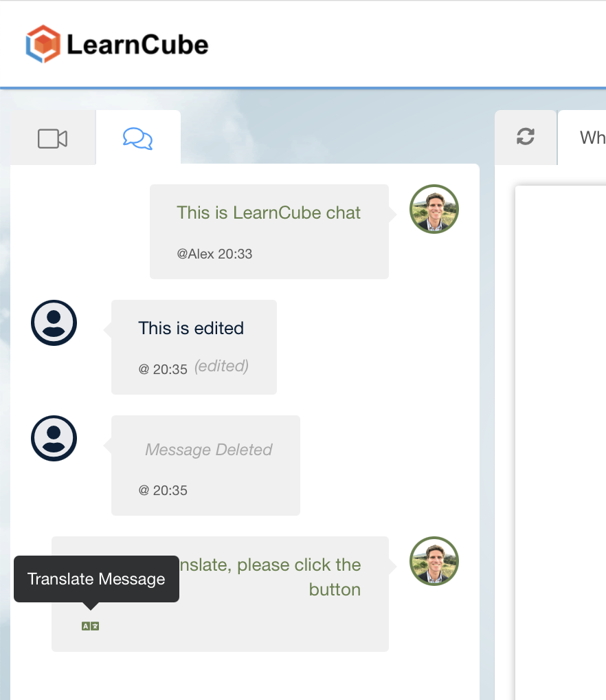Click the refresh arrows icon

526,137
